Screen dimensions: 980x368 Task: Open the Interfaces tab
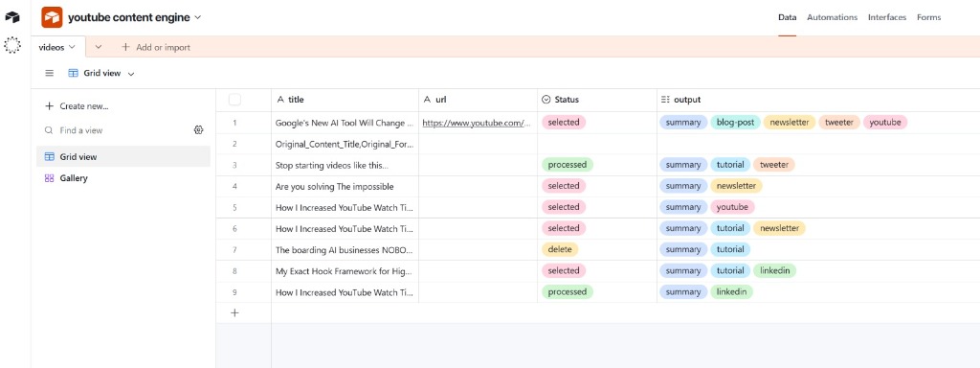click(887, 17)
